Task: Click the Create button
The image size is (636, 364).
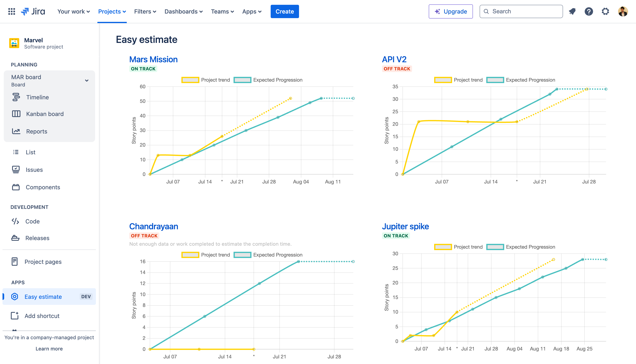Action: (x=285, y=11)
